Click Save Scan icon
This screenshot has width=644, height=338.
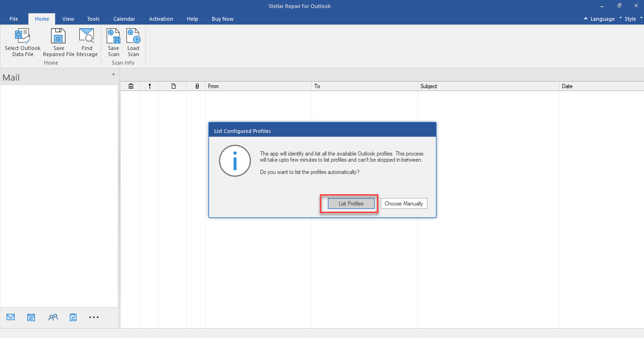coord(113,36)
